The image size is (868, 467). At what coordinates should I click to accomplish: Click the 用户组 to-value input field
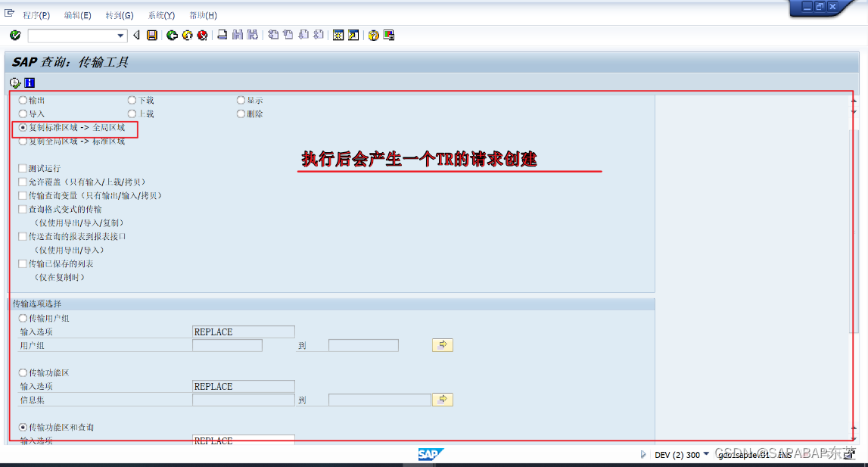tap(363, 346)
